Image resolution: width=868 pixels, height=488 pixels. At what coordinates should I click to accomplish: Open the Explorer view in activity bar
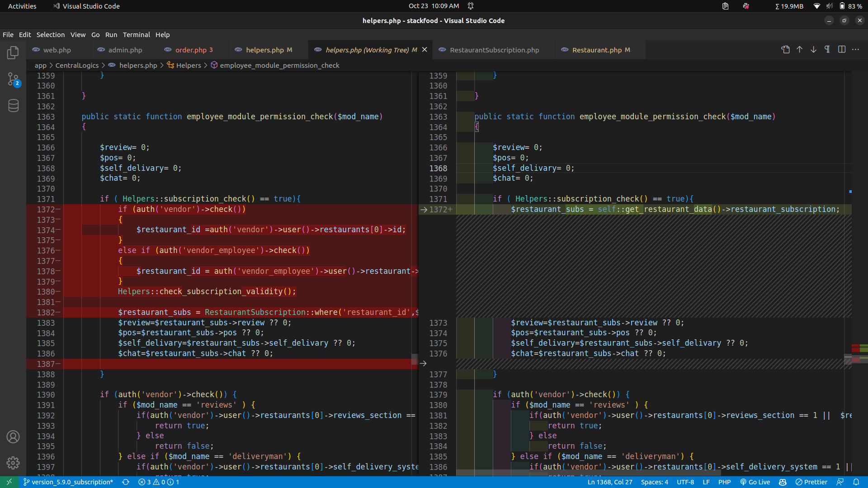coord(13,53)
